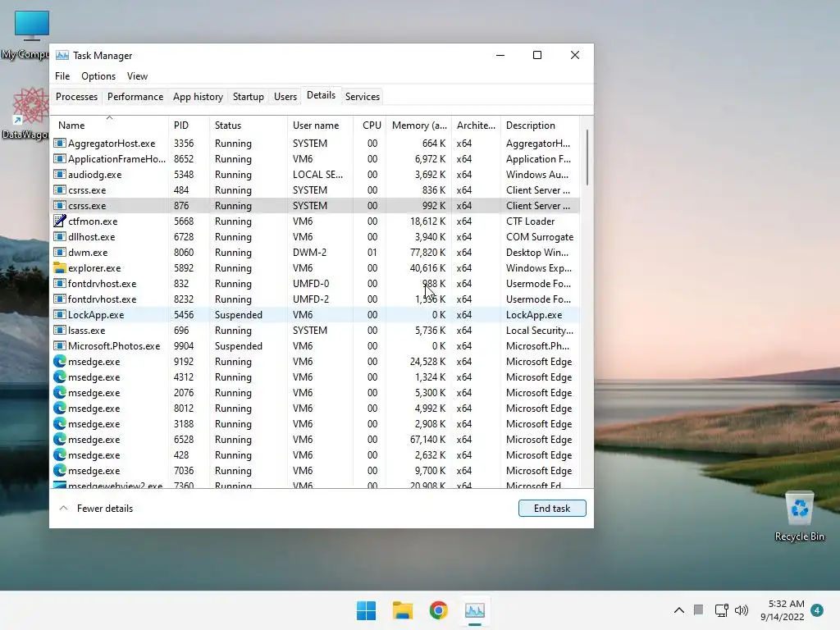Click the explorer.exe folder icon

coord(59,267)
